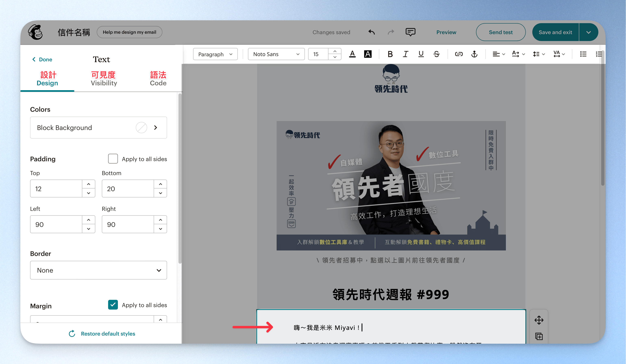Increase the Left padding value
626x364 pixels.
point(89,220)
